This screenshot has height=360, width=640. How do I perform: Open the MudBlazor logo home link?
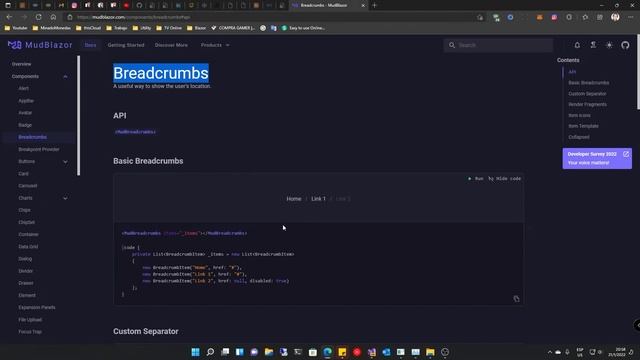click(x=40, y=45)
